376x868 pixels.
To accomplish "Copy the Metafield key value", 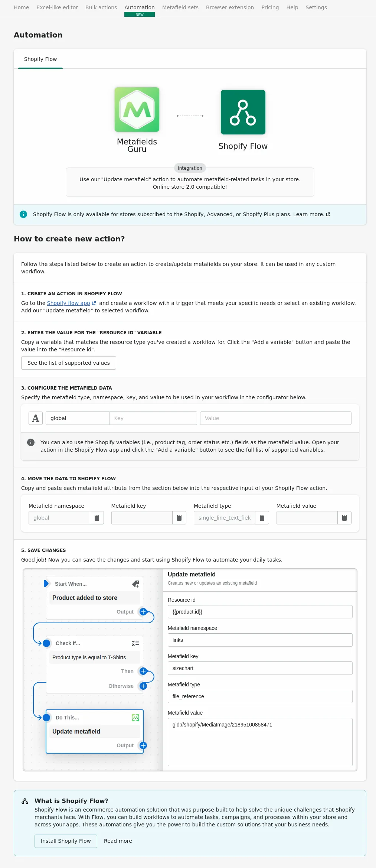I will 179,518.
